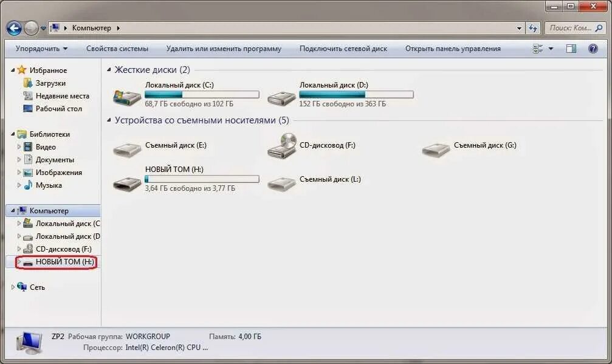Click the ZP2 computer icon in details pane
The height and width of the screenshot is (364, 612).
point(29,342)
